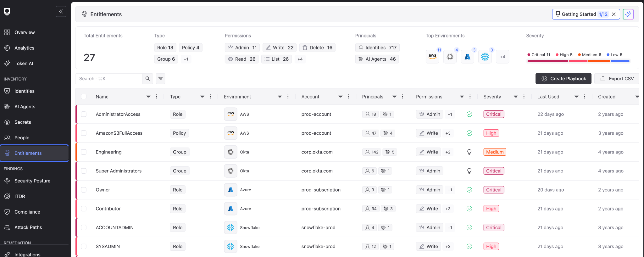Check the AdministratorAccess row checkbox
This screenshot has width=644, height=257.
pyautogui.click(x=84, y=114)
